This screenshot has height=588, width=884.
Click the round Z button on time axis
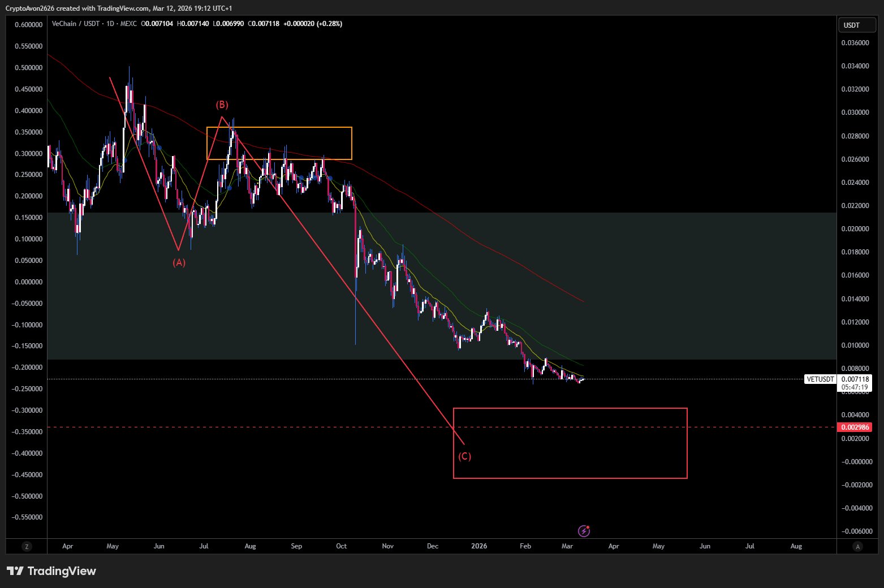[27, 547]
